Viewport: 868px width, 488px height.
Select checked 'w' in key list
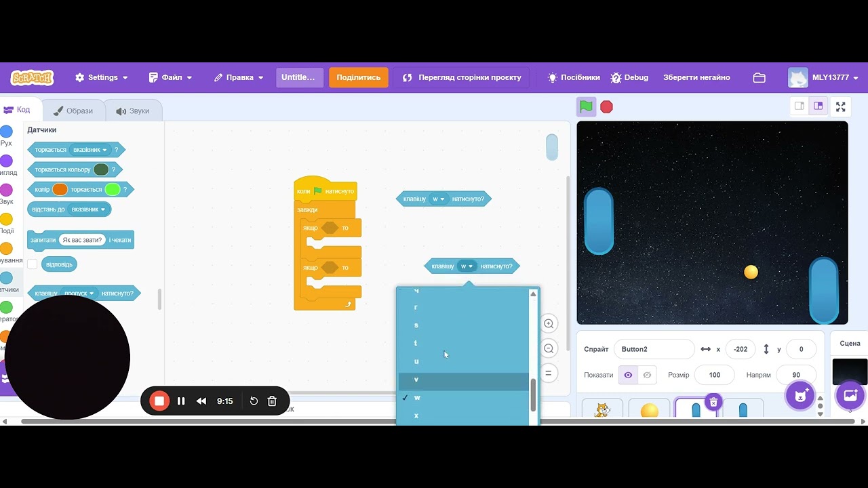point(463,398)
